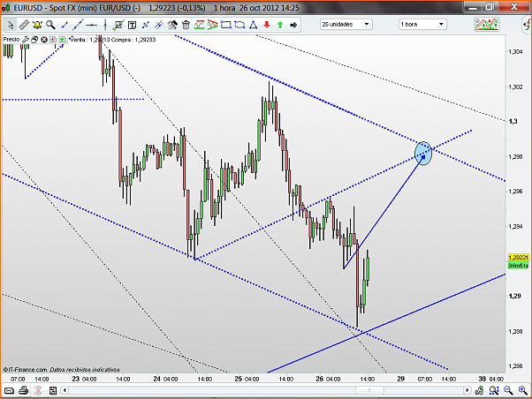
Task: Select the arrow cursor tool
Action: (x=11, y=25)
